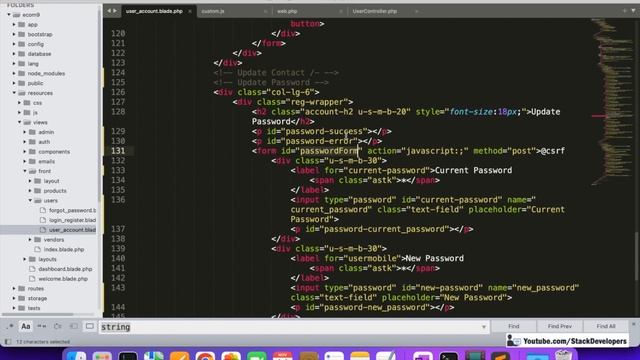Close the web.php tab
The image size is (640, 360).
tap(341, 11)
